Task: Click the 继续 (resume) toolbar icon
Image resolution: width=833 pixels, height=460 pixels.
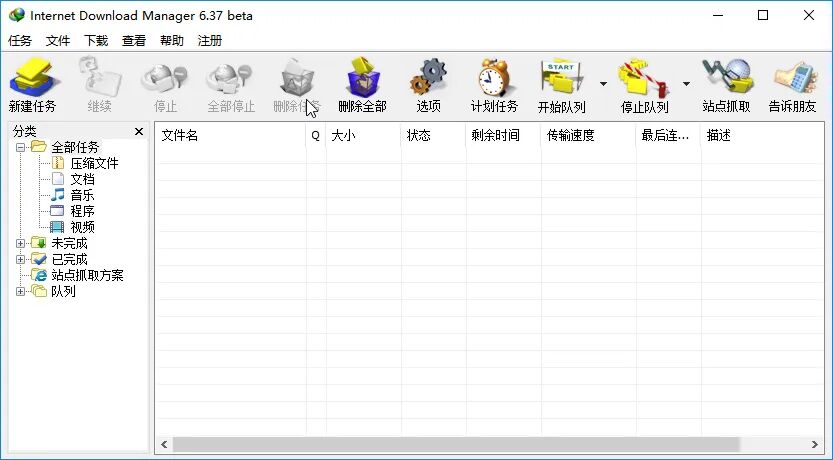Action: click(99, 78)
